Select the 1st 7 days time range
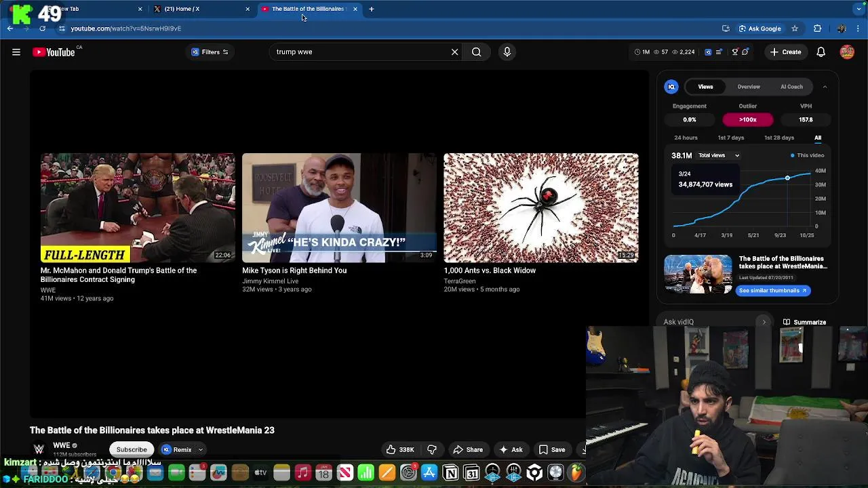Viewport: 868px width, 488px height. 731,138
